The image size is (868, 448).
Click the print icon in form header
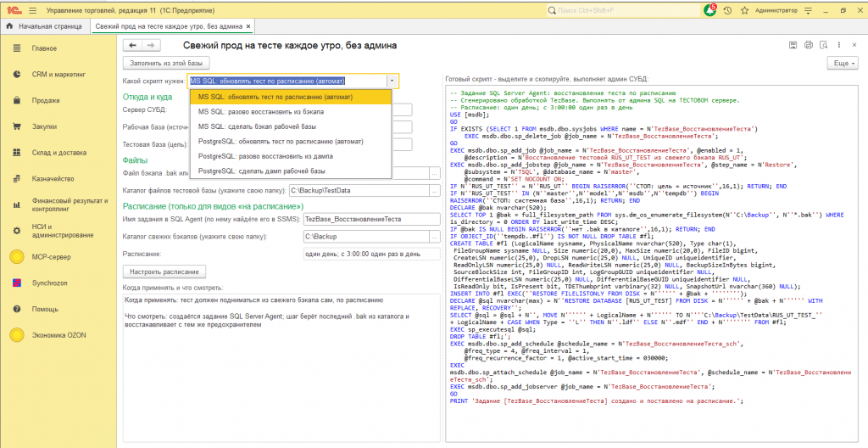point(808,46)
